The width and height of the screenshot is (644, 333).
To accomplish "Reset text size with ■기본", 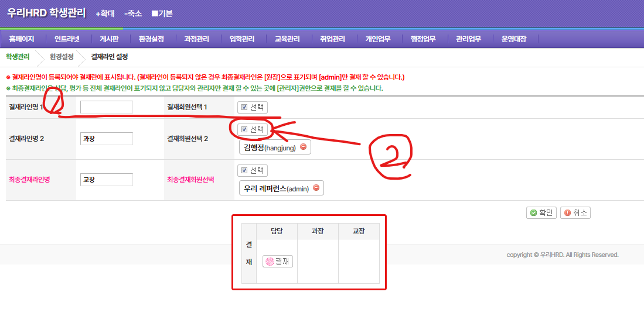I will click(162, 13).
